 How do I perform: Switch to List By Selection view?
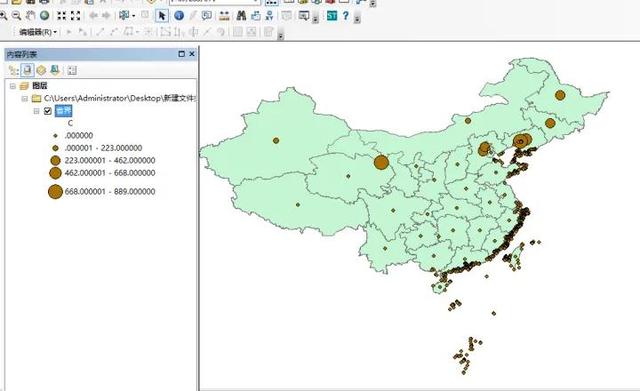coord(55,70)
